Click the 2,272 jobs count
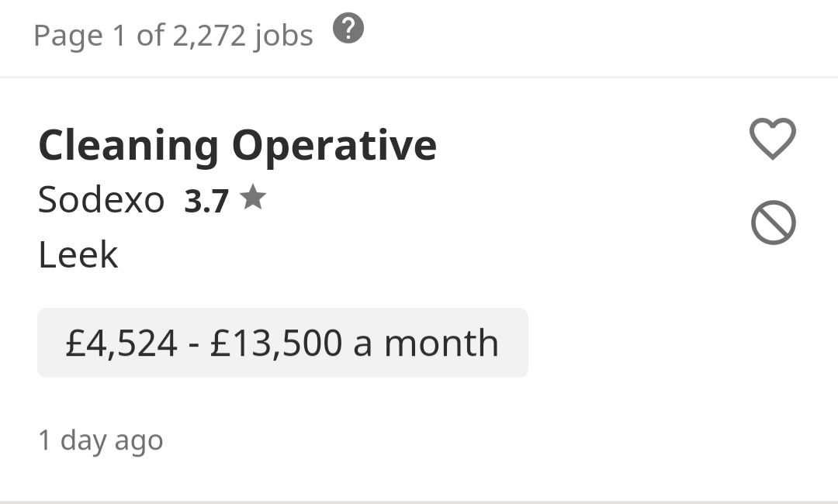838x504 pixels. (x=209, y=36)
